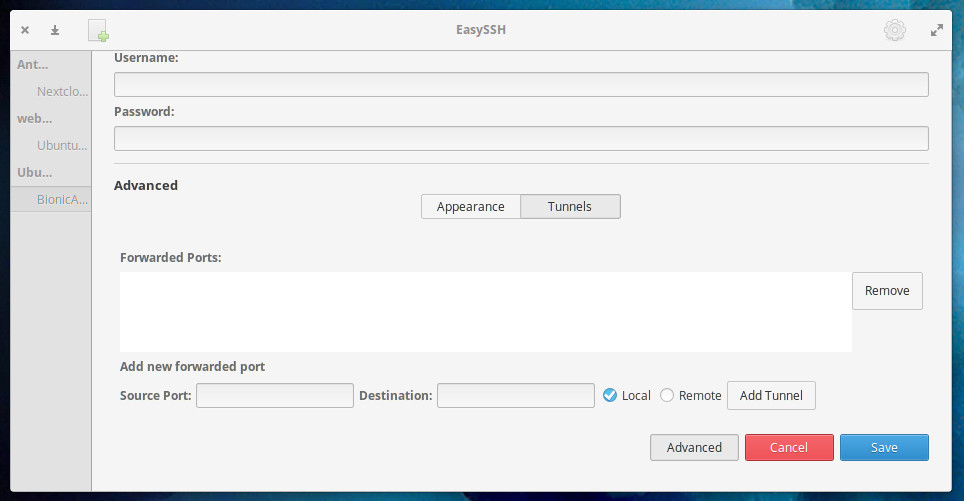The height and width of the screenshot is (501, 964).
Task: Click the add new connection icon
Action: pos(98,31)
